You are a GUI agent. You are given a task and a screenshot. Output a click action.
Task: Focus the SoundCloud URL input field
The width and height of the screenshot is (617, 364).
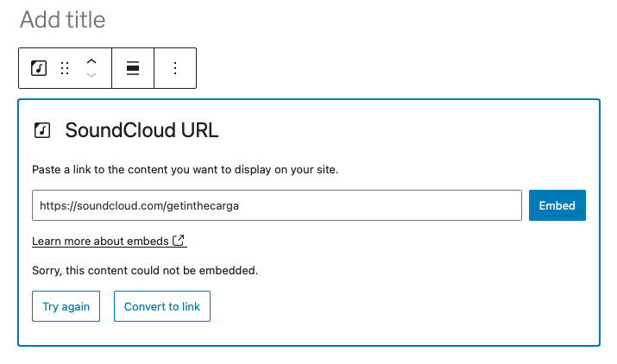click(x=276, y=205)
